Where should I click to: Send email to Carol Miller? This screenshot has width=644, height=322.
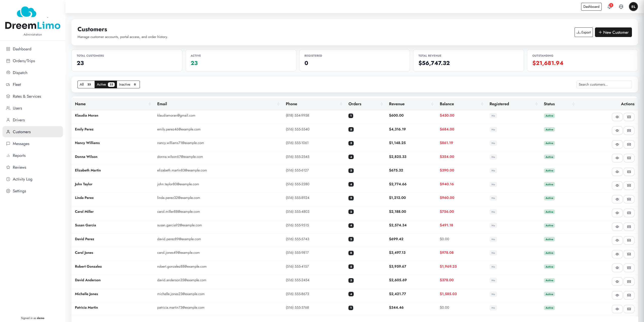pyautogui.click(x=629, y=213)
